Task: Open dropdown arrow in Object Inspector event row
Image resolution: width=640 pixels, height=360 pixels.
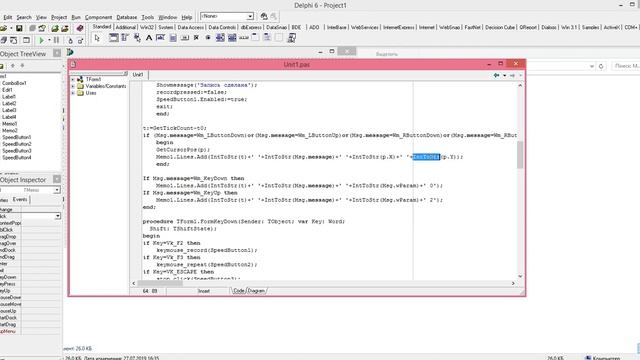Action: tap(58, 216)
